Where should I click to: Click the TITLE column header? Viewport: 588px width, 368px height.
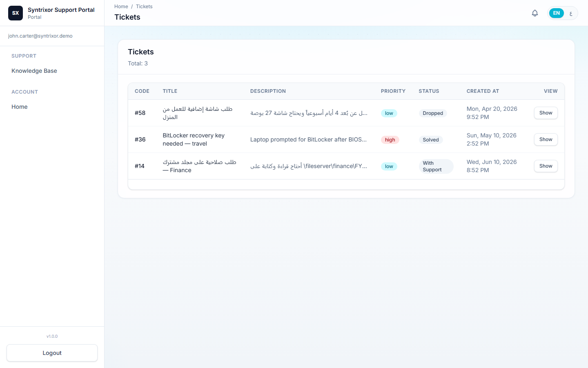[170, 91]
